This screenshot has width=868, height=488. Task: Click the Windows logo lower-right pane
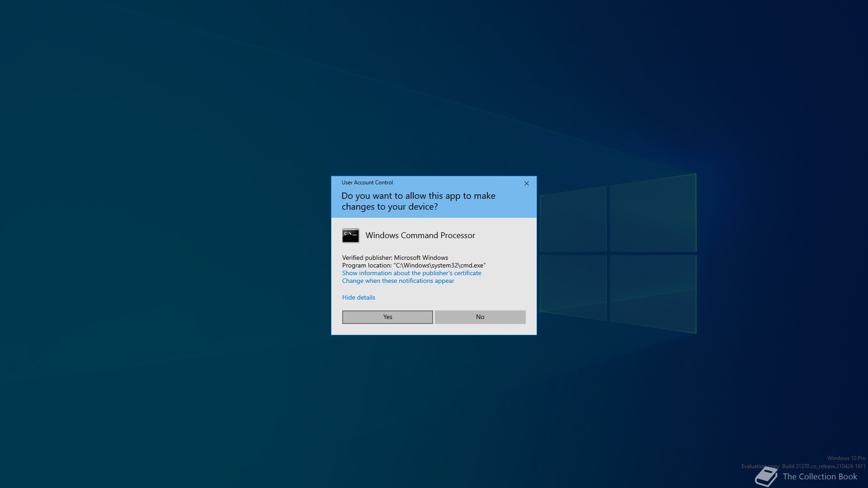click(653, 292)
